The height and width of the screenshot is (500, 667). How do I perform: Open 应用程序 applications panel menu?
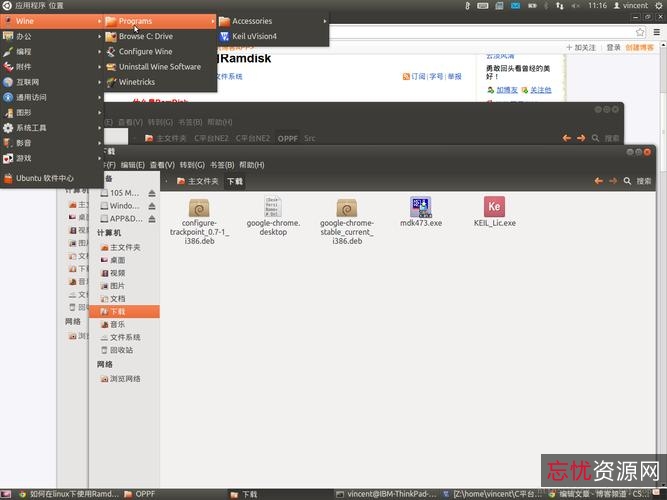[29, 6]
